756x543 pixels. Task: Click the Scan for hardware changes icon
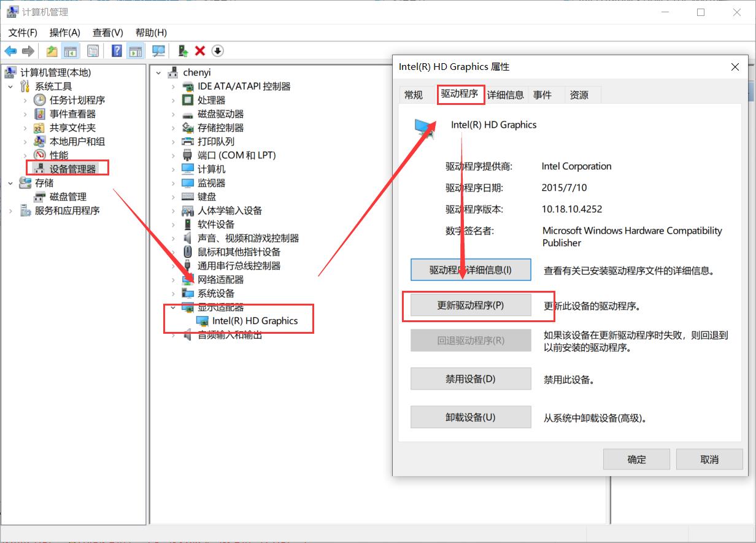(x=158, y=51)
